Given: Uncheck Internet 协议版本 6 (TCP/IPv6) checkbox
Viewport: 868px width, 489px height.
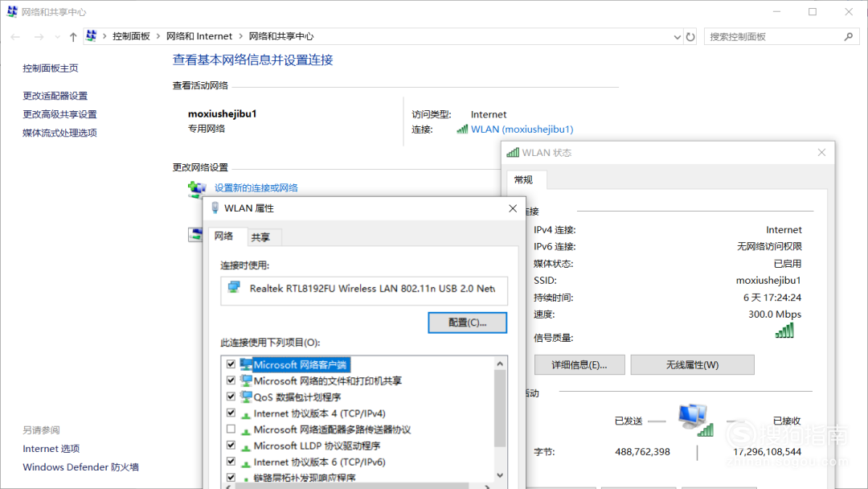Looking at the screenshot, I should [231, 462].
